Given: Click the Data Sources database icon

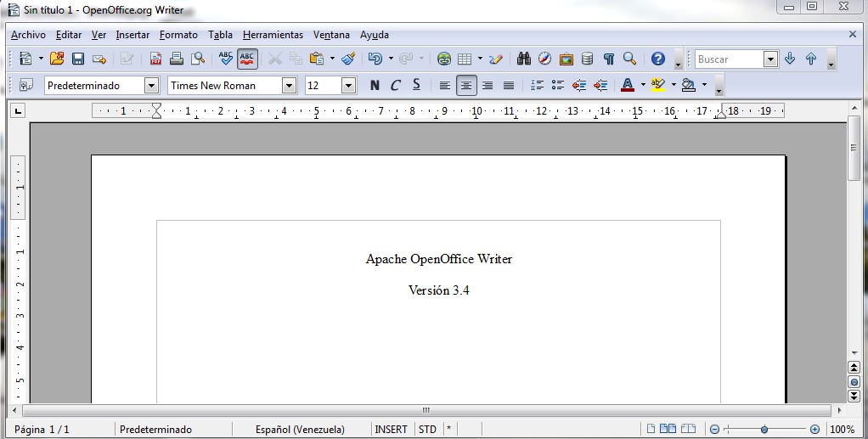Looking at the screenshot, I should coord(587,59).
